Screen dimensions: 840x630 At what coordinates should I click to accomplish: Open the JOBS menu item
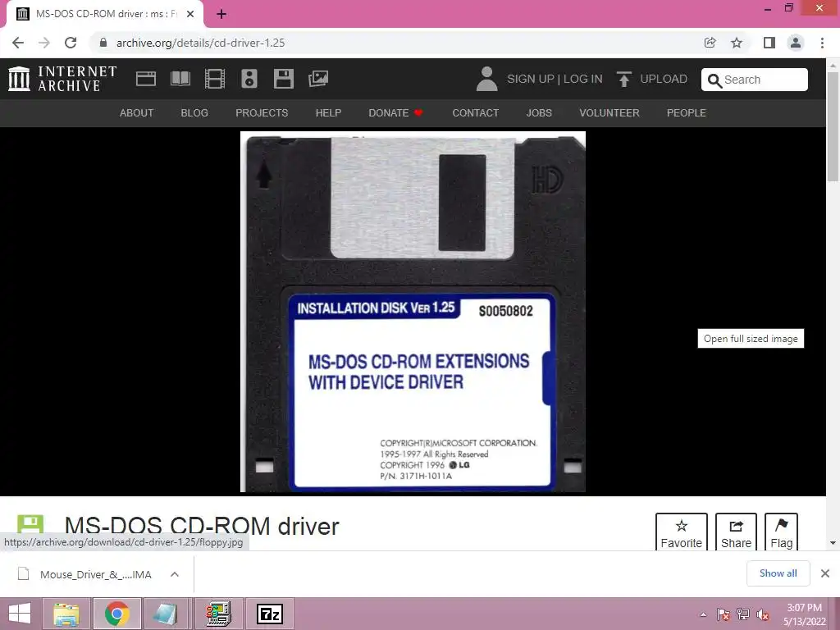tap(539, 113)
